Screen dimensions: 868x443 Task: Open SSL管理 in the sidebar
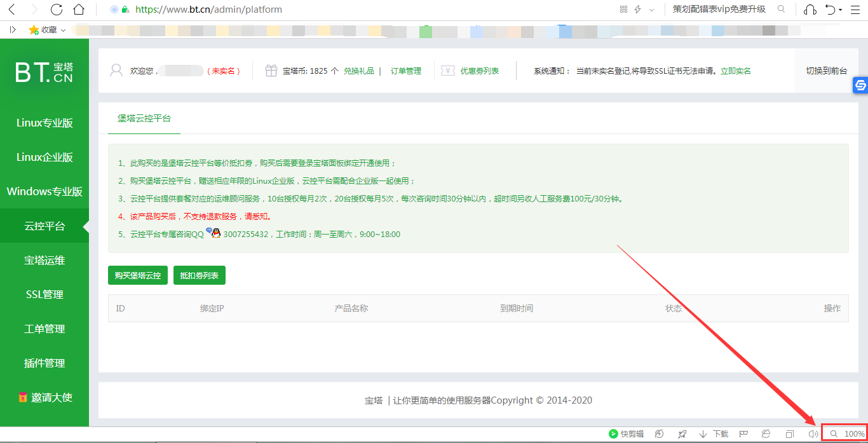44,294
